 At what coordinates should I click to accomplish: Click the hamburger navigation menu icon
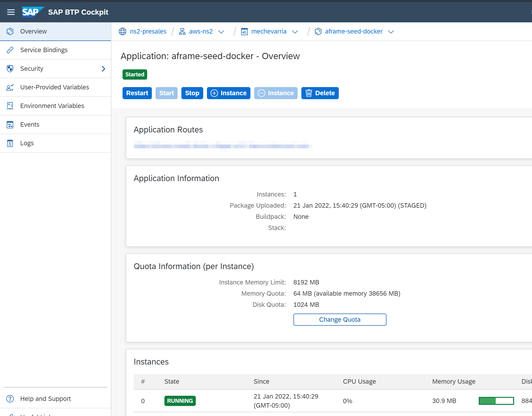(x=11, y=12)
